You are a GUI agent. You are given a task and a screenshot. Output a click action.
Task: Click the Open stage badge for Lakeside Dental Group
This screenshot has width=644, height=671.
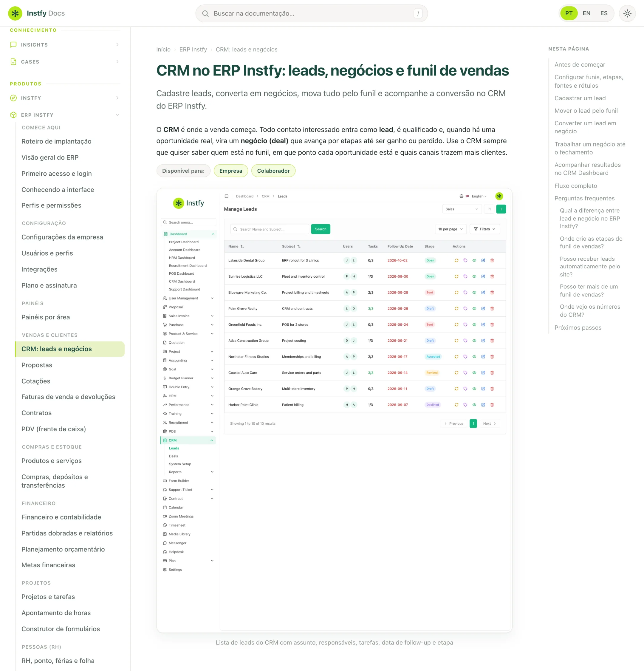coord(430,261)
